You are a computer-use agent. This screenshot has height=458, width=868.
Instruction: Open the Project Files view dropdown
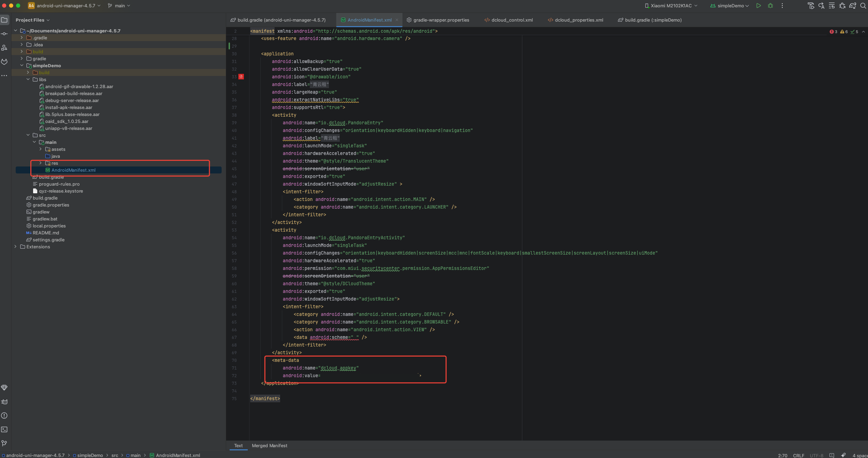click(33, 20)
